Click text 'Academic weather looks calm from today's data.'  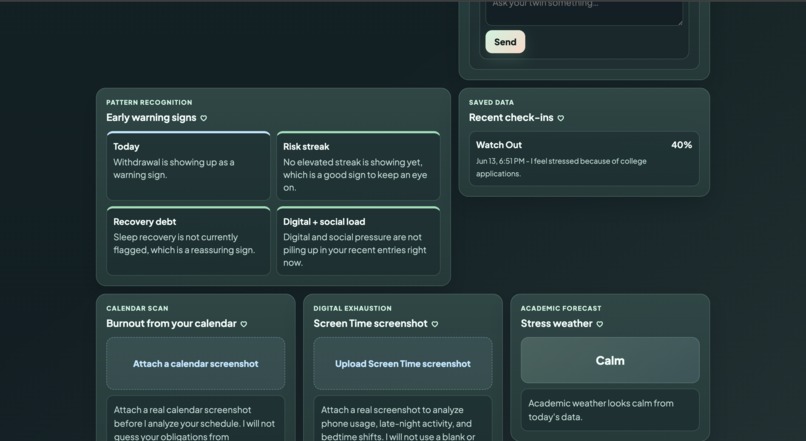point(601,410)
